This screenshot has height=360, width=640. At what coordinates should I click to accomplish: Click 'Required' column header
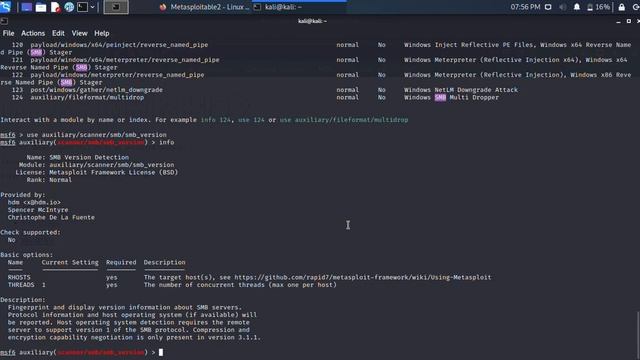(121, 262)
